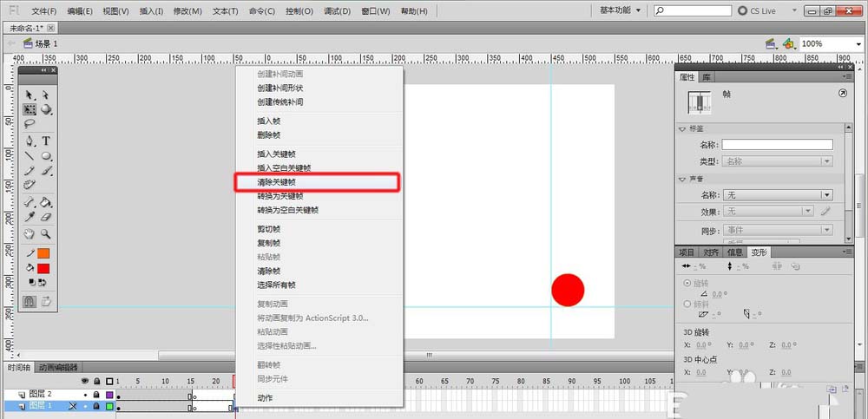The image size is (868, 419).
Task: Collapse the 声音 section
Action: click(x=683, y=180)
